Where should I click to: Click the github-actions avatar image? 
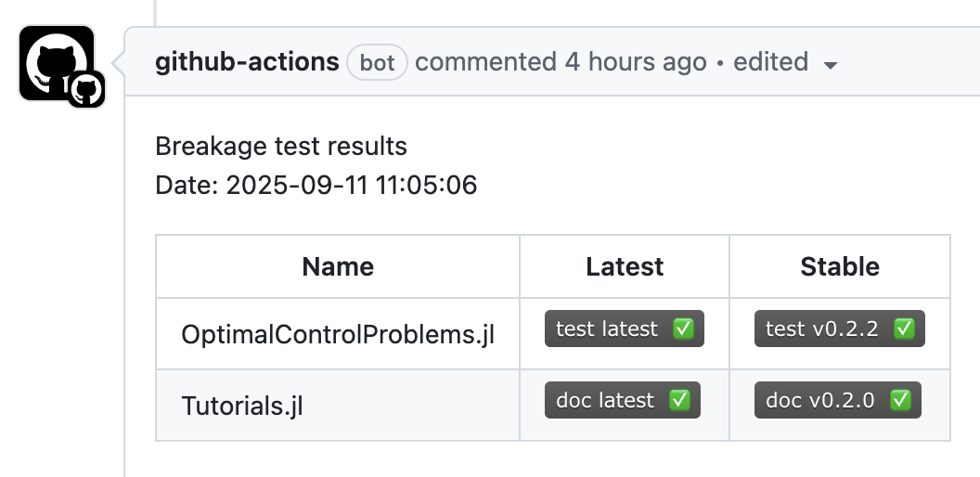pos(51,58)
